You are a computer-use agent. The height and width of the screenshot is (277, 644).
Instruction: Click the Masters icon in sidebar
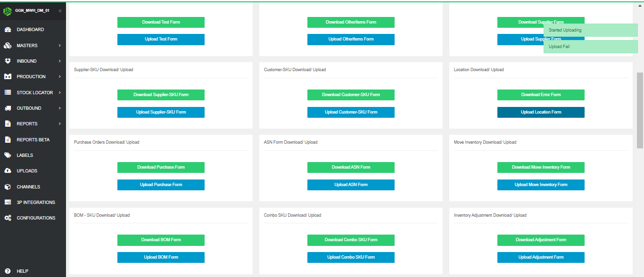pos(8,46)
